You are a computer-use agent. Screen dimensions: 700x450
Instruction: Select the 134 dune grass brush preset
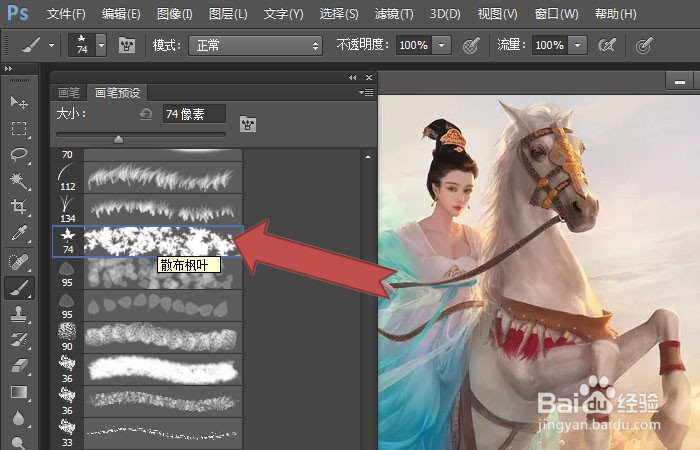[147, 209]
